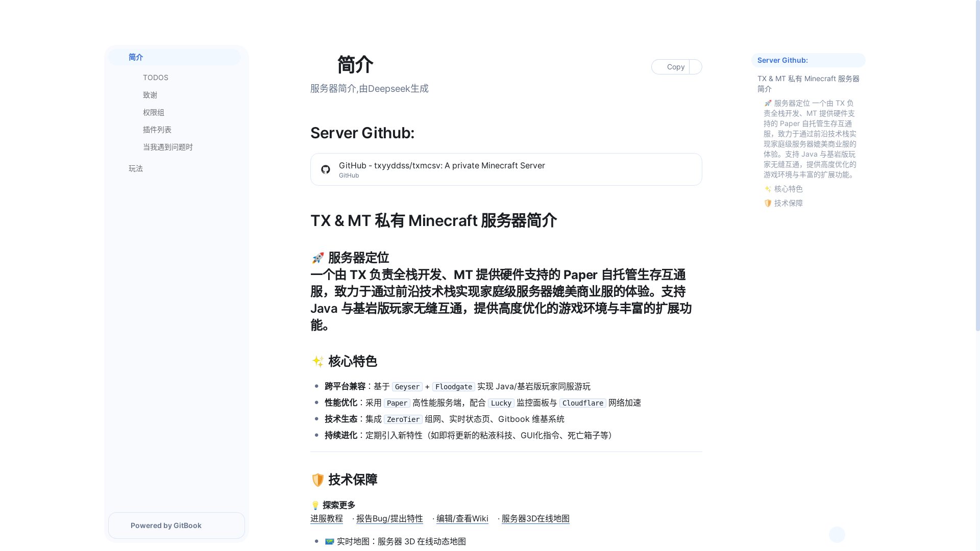The width and height of the screenshot is (980, 551).
Task: Jump to Server Github: in the outline
Action: [808, 60]
